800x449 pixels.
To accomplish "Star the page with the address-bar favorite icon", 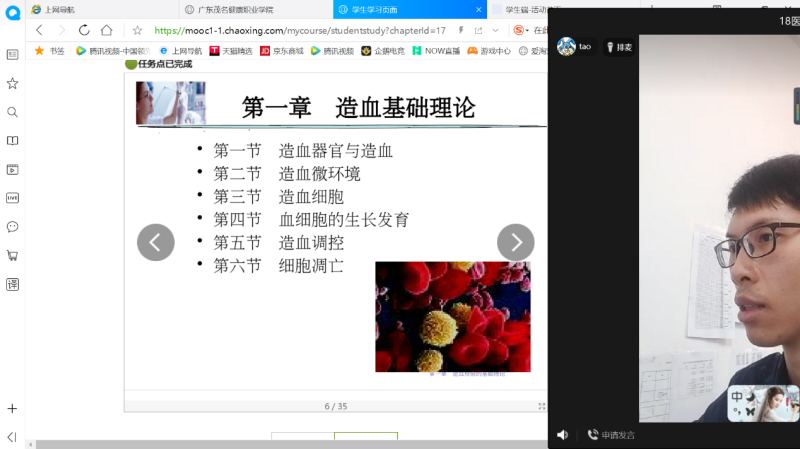I will (137, 30).
